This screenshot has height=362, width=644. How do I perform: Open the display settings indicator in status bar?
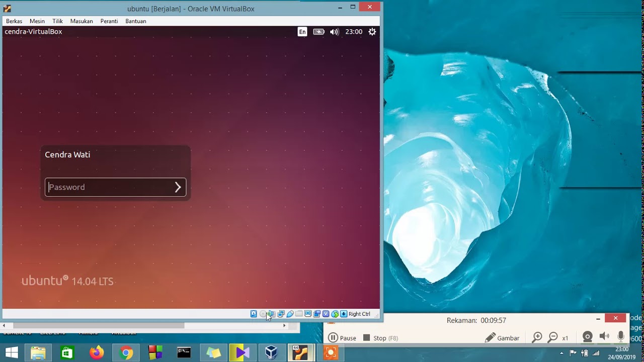click(308, 314)
